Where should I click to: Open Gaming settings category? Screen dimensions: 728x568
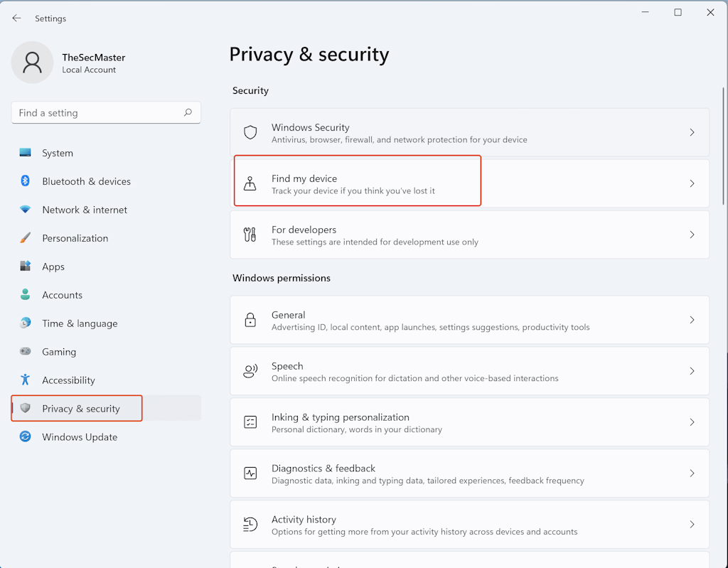tap(107, 352)
